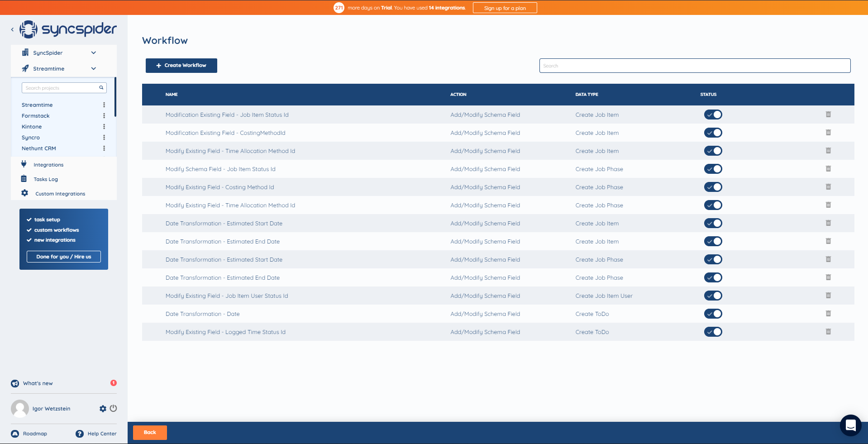Click the search magnifier in projects search

[101, 88]
